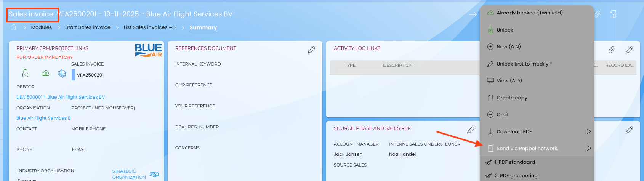
Task: Click the document copy icon in the top header
Action: point(613,14)
